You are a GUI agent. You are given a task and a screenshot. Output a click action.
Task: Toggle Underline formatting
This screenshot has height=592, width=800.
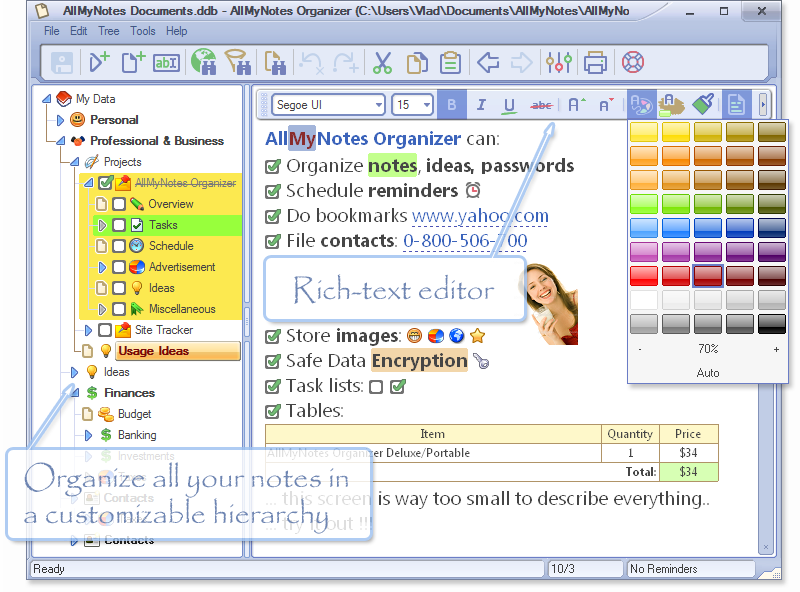click(509, 106)
